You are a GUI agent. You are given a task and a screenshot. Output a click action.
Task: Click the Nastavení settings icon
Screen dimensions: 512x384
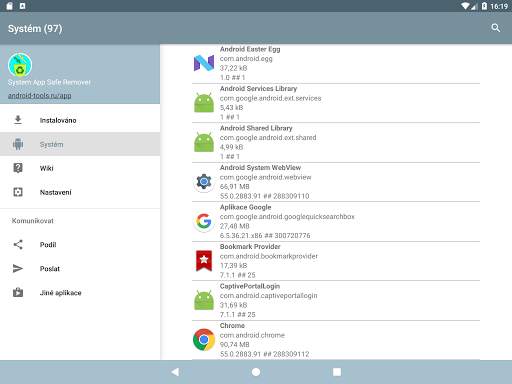click(18, 192)
